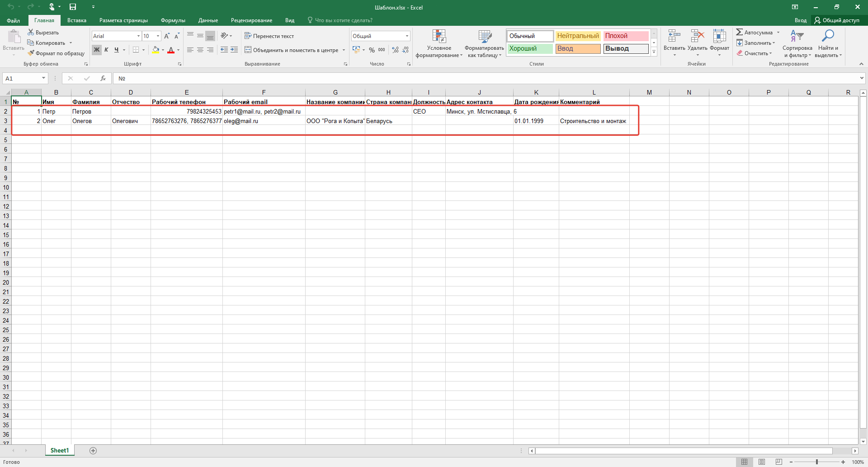Click the percent style icon
The height and width of the screenshot is (467, 868).
point(372,50)
